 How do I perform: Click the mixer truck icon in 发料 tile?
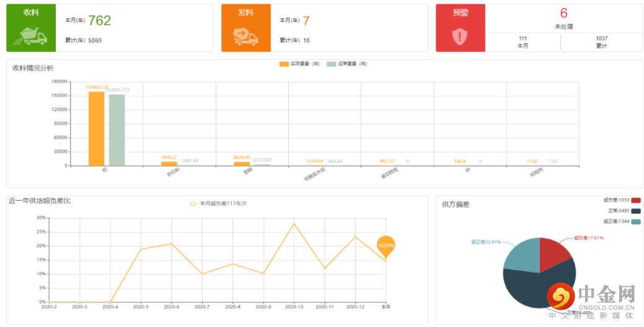click(x=245, y=37)
